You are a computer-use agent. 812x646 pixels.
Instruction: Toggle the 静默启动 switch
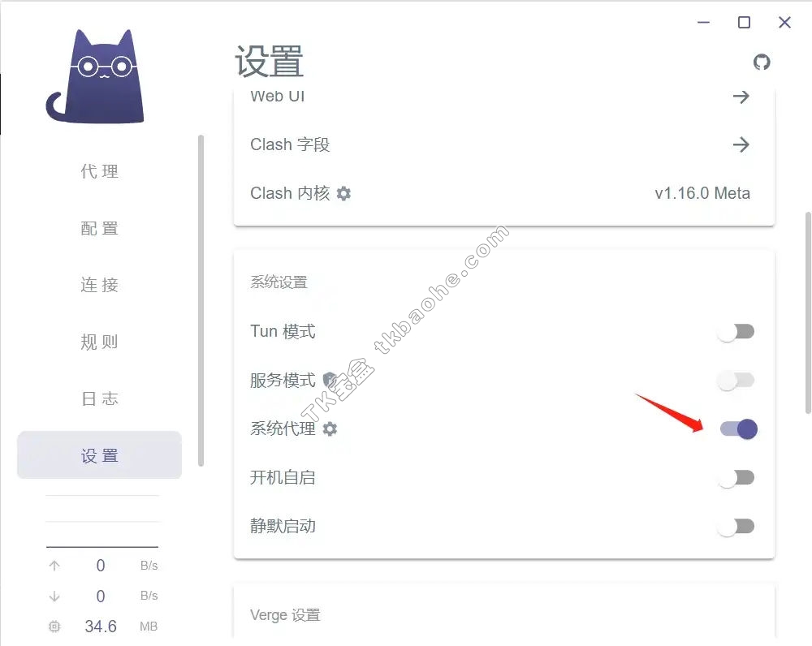coord(736,527)
